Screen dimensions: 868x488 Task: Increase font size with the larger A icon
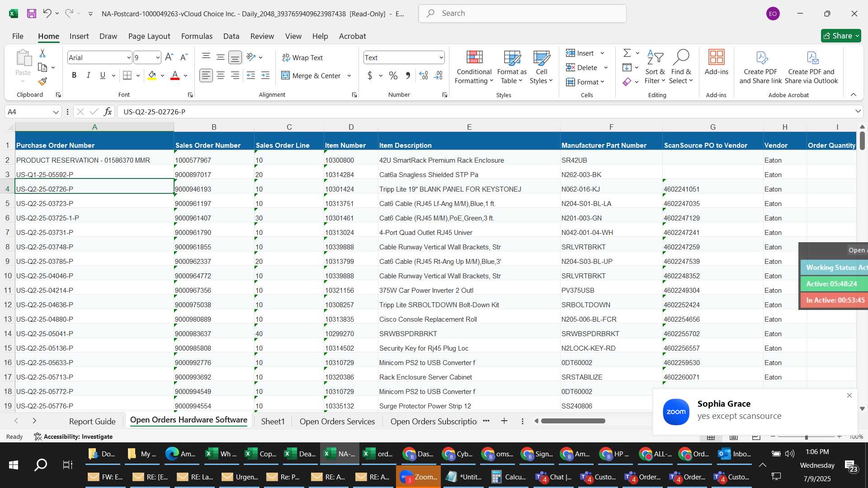click(169, 57)
